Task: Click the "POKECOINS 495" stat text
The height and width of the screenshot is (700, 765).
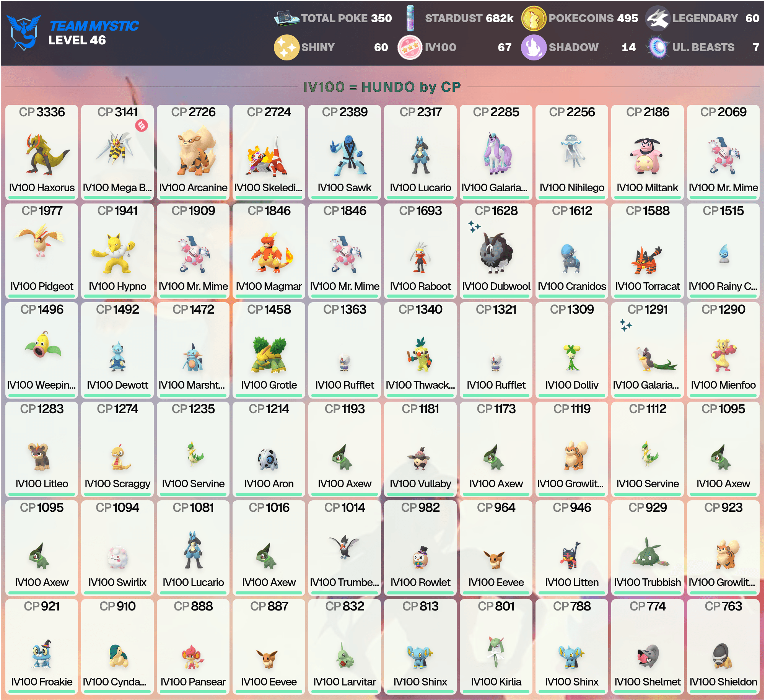Action: pyautogui.click(x=594, y=18)
